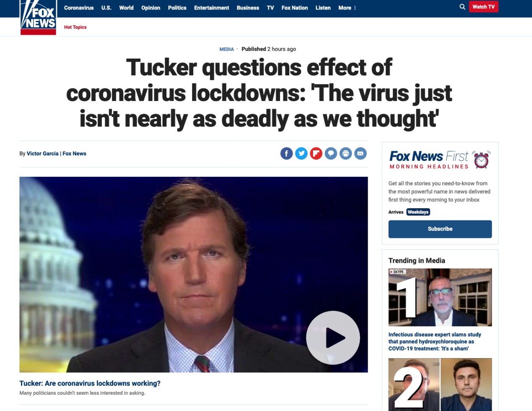Share article on Flipboard icon
532x411 pixels.
(x=316, y=154)
